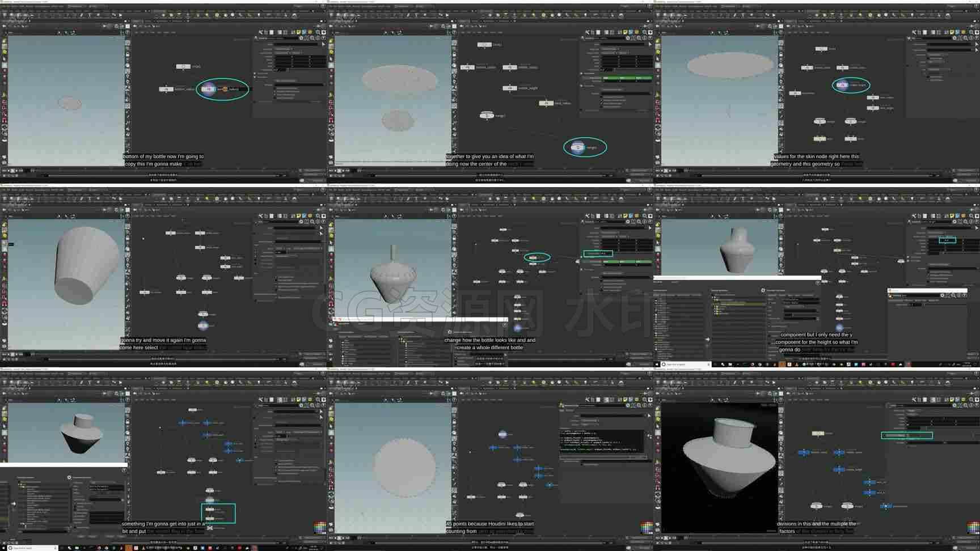This screenshot has height=551, width=980.
Task: Open the first tab of the dialog beneath the vase viewport
Action: click(x=658, y=282)
